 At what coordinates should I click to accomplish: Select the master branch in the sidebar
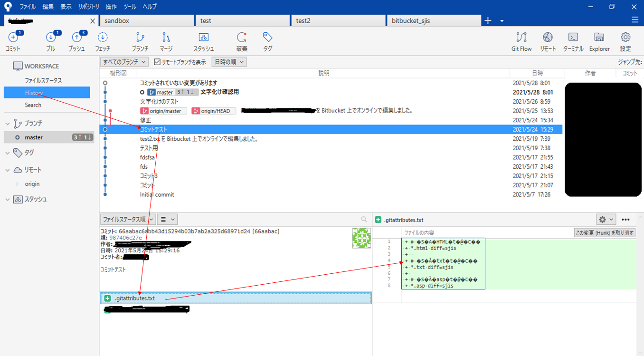[49, 137]
